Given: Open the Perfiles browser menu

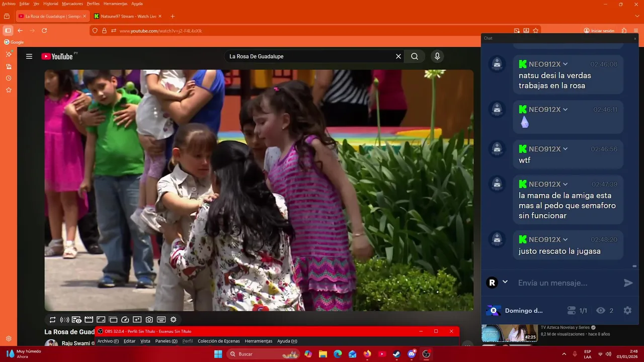Looking at the screenshot, I should pyautogui.click(x=93, y=4).
